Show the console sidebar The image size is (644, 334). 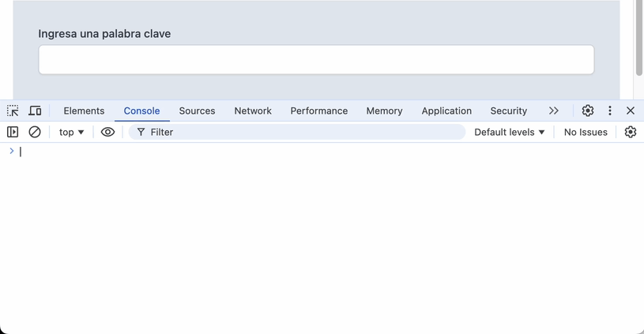coord(13,132)
